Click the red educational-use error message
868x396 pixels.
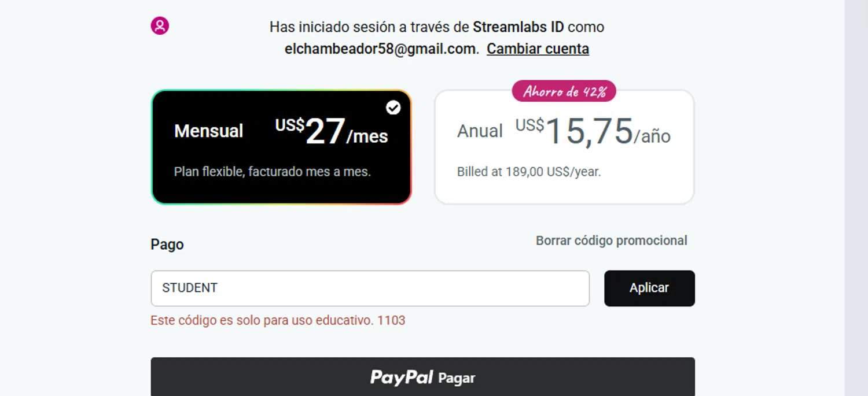point(278,320)
